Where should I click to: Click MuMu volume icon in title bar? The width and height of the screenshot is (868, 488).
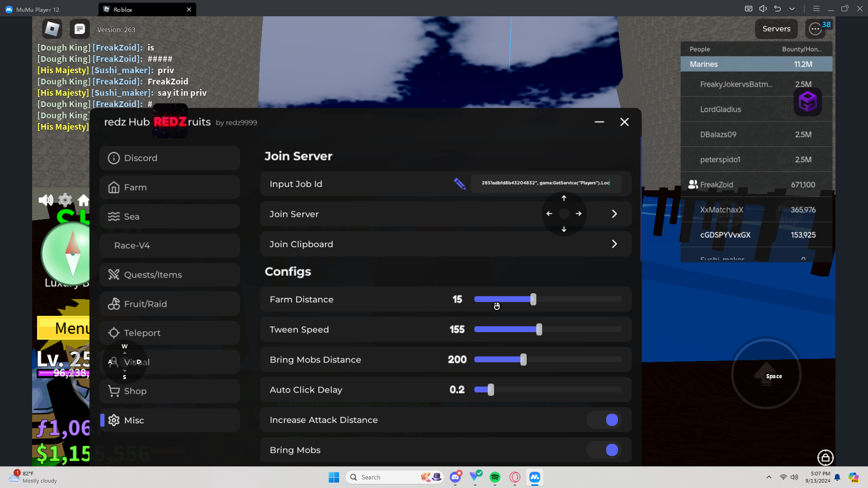pos(763,9)
